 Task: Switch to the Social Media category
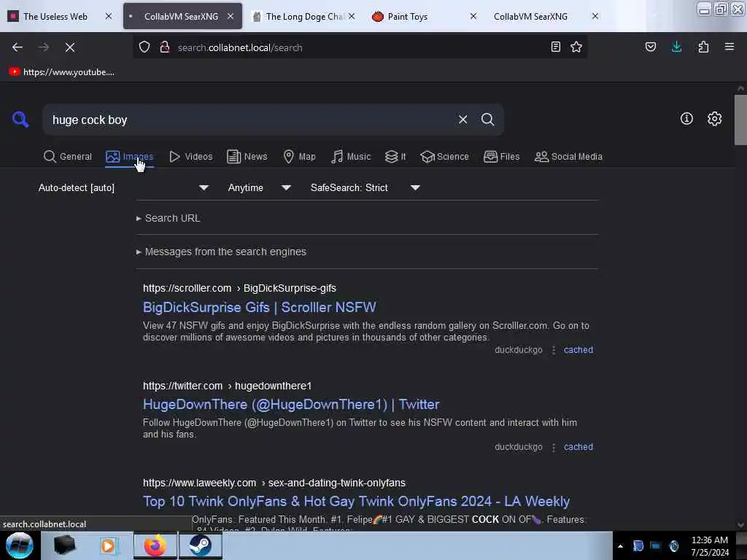pyautogui.click(x=568, y=157)
